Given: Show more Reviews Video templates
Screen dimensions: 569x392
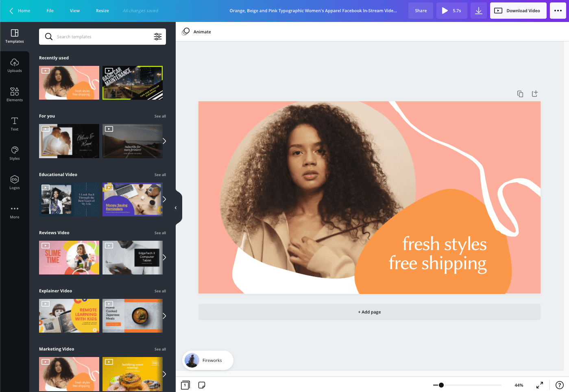Looking at the screenshot, I should click(160, 233).
